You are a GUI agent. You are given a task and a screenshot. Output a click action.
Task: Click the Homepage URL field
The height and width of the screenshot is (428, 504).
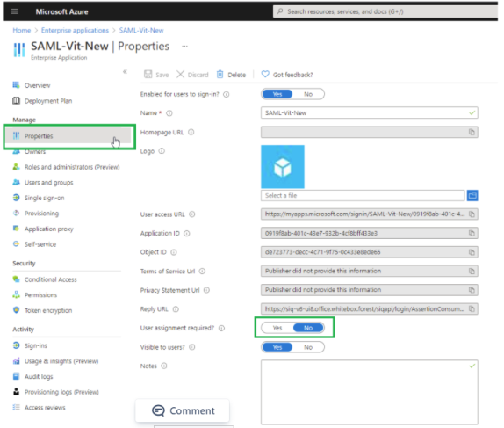pos(370,132)
